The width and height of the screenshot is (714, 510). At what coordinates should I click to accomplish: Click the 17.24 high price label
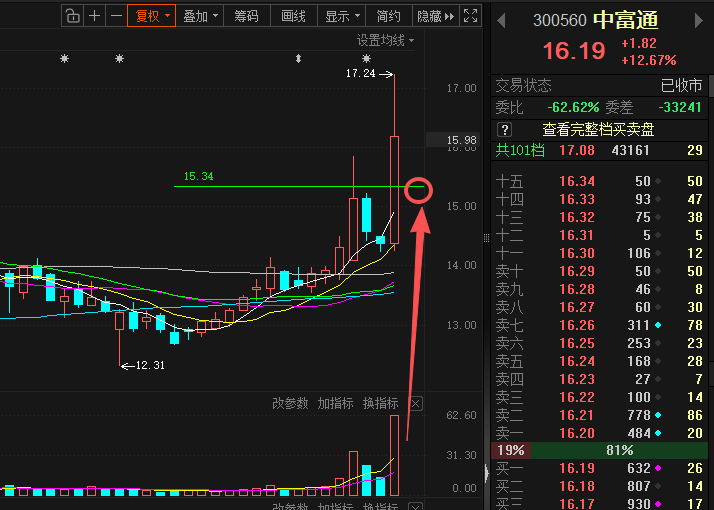[360, 73]
